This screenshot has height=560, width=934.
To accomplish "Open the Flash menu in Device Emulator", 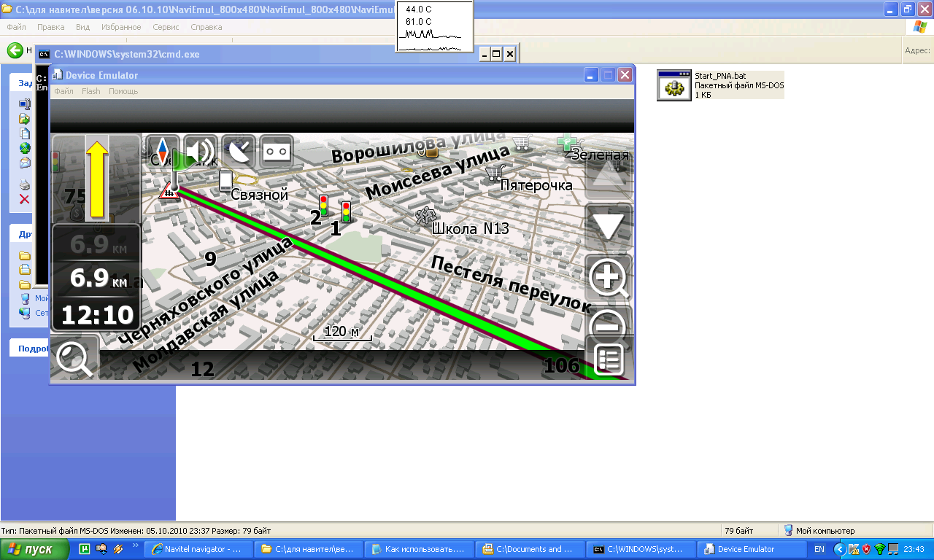I will [91, 92].
